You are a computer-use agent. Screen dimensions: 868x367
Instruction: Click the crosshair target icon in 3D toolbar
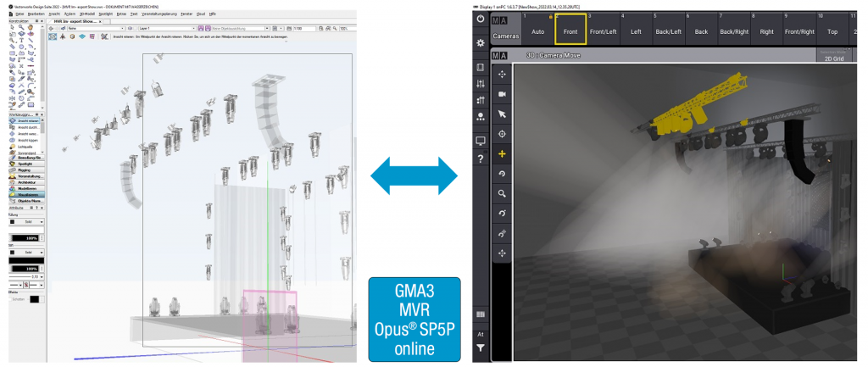tap(502, 134)
